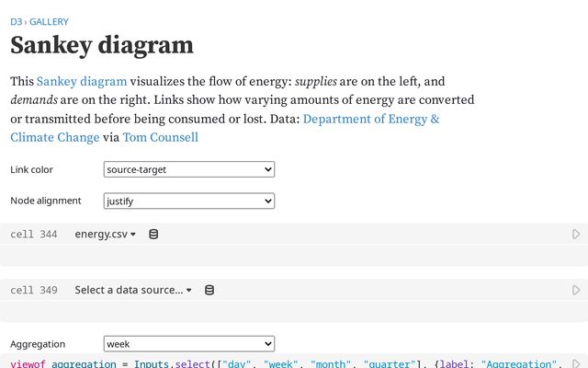Click the 'Sankey diagram' page heading
Viewport: 588px width, 368px height.
tap(102, 45)
